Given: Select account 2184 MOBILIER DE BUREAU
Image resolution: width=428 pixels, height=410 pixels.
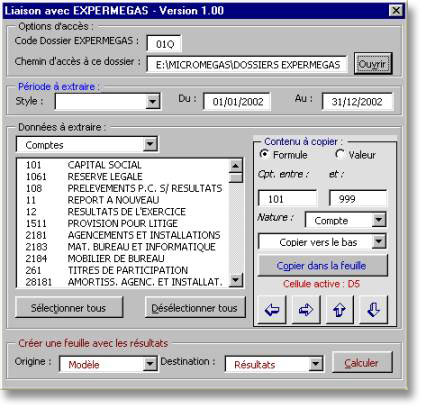Looking at the screenshot, I should point(123,258).
